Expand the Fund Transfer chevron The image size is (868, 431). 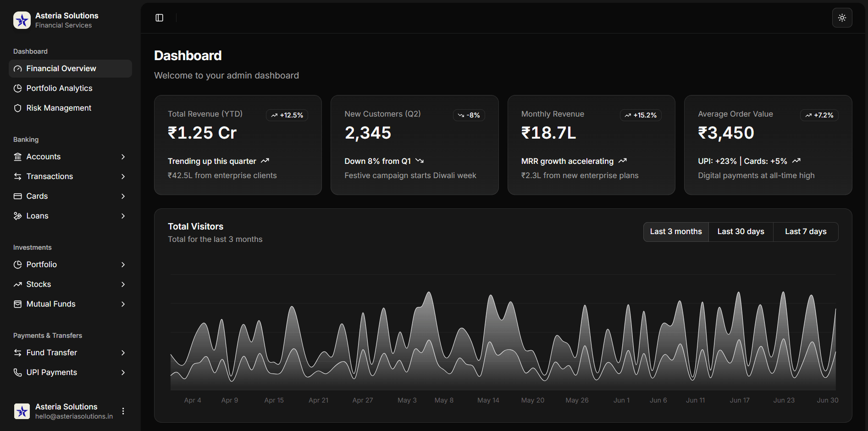(123, 353)
